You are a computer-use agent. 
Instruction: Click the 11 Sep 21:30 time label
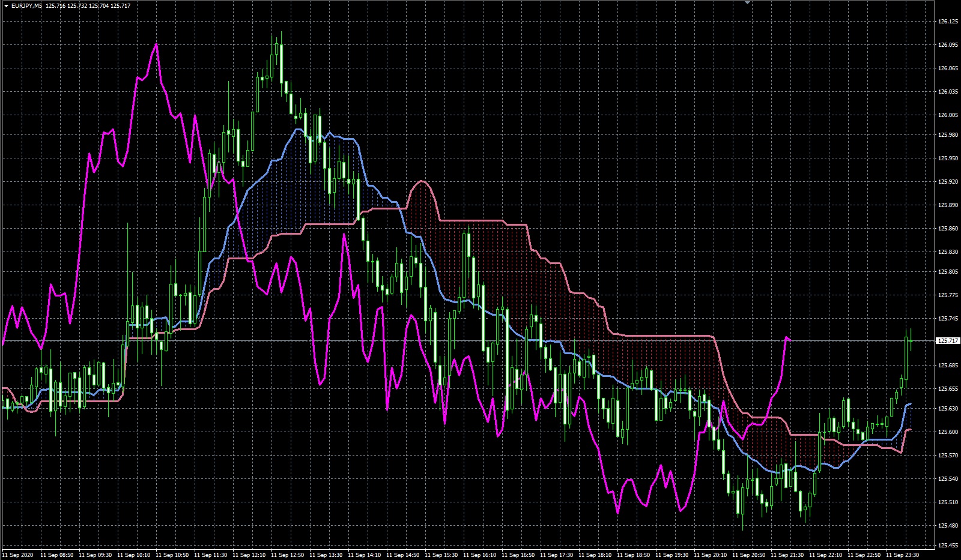787,555
